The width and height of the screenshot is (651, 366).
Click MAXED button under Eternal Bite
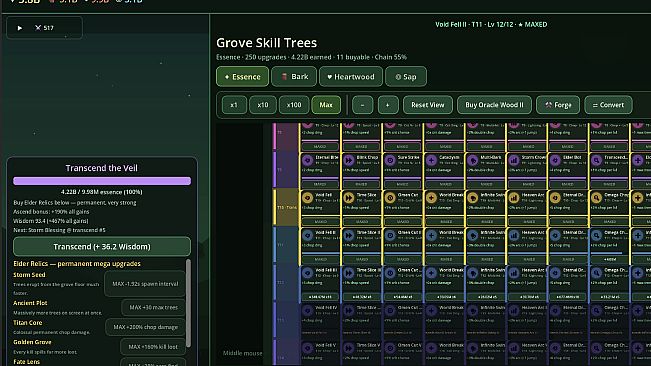[320, 184]
